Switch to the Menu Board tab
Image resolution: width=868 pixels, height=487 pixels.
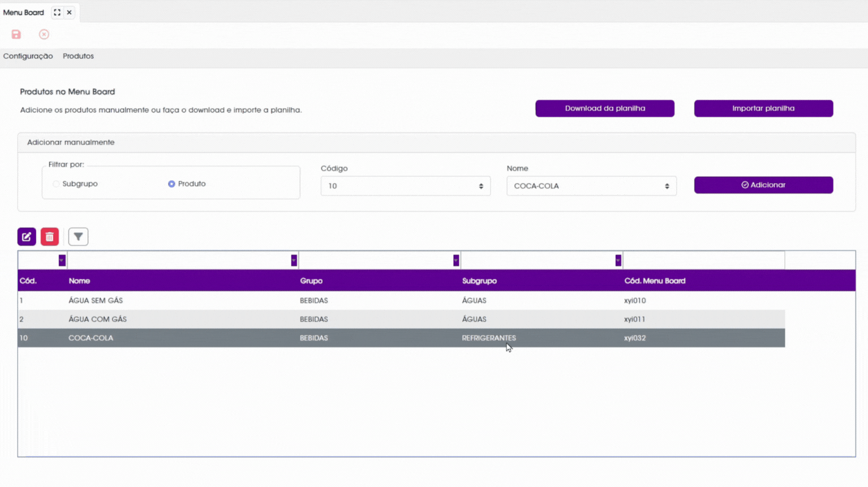23,12
